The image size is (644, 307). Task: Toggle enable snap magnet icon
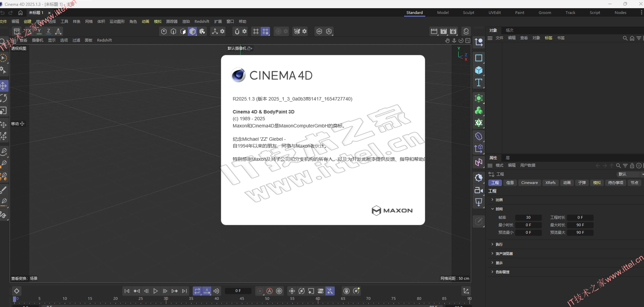pyautogui.click(x=237, y=31)
